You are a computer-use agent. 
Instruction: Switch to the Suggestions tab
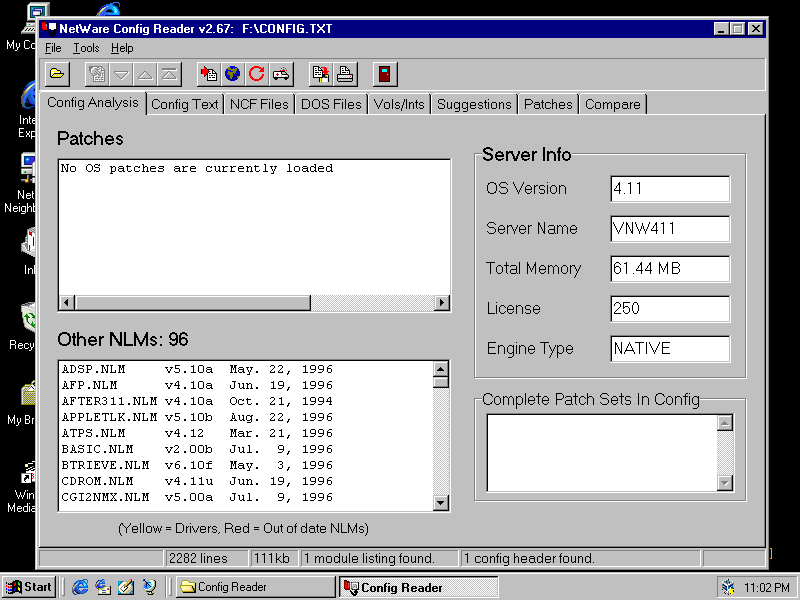pyautogui.click(x=474, y=104)
